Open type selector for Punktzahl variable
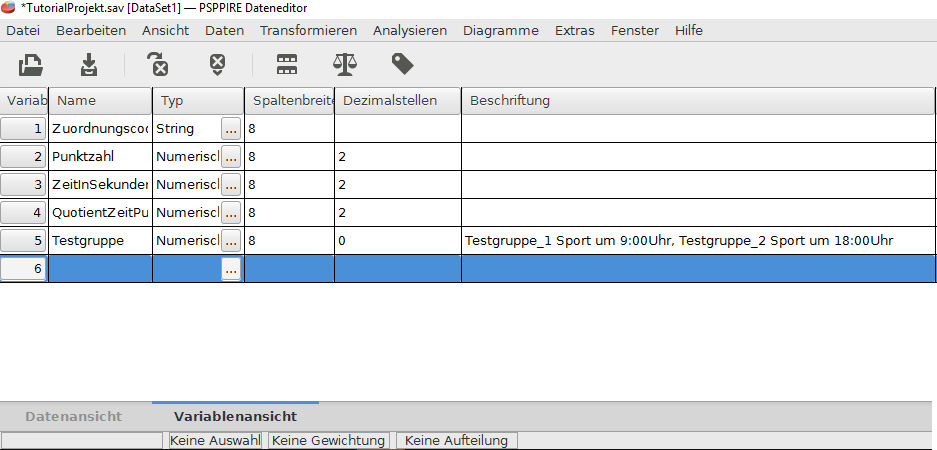The image size is (937, 450). (x=231, y=157)
